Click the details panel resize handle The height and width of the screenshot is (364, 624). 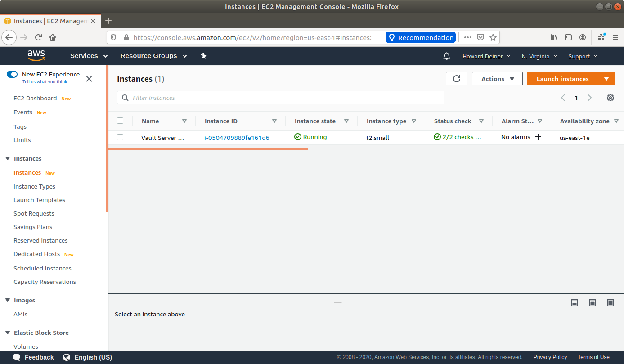point(338,301)
